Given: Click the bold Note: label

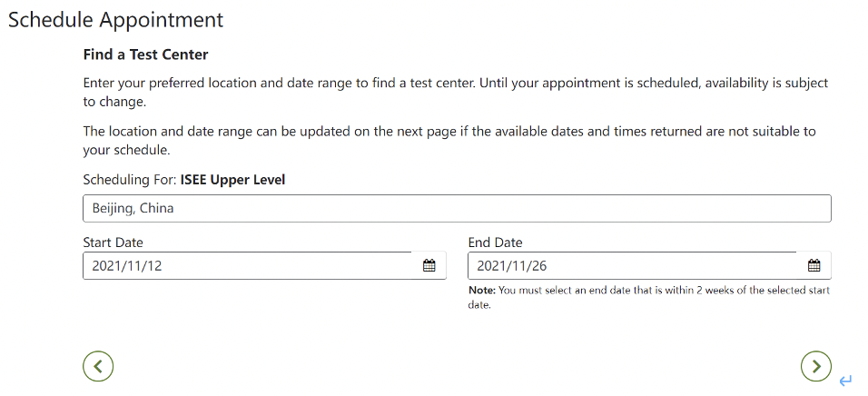Looking at the screenshot, I should 480,291.
